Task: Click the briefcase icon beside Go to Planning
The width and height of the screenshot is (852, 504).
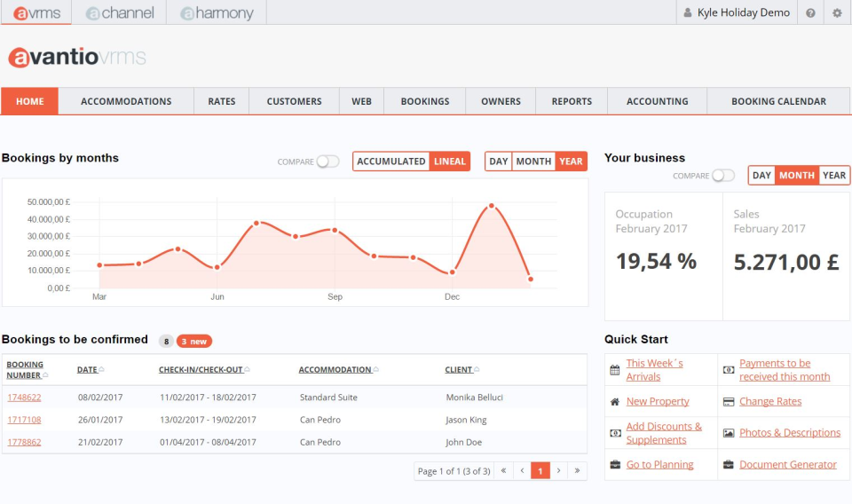Action: point(615,465)
